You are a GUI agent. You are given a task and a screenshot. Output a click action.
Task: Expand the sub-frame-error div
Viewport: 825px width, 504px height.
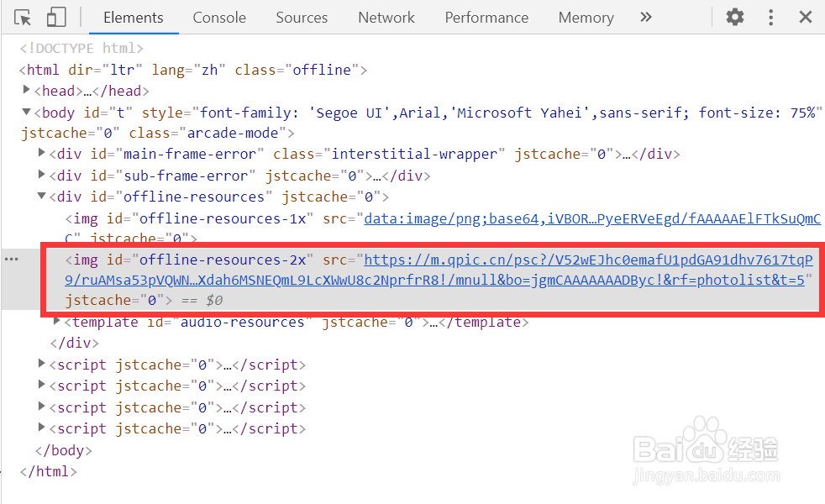pyautogui.click(x=41, y=174)
